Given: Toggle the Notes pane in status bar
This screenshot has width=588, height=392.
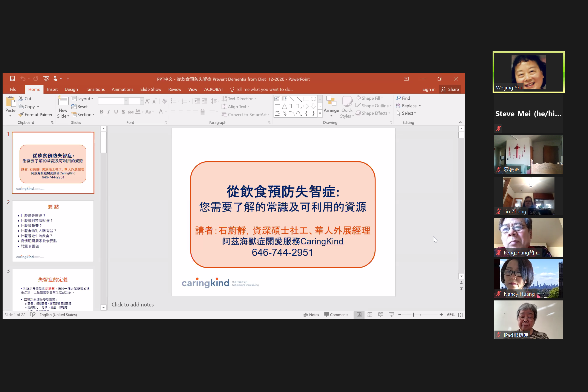Looking at the screenshot, I should (x=311, y=315).
